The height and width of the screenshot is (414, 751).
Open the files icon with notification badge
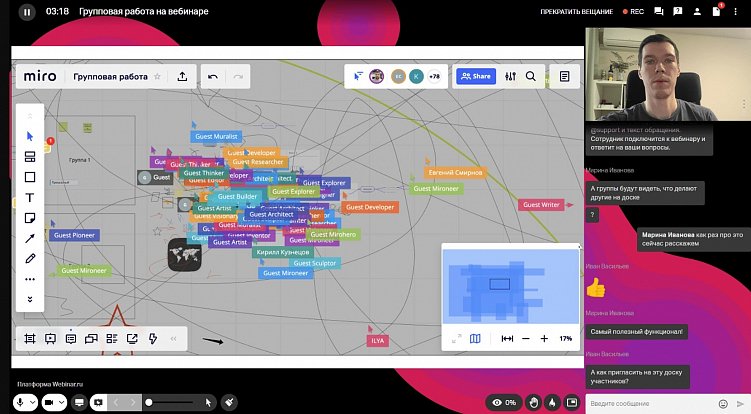point(717,11)
